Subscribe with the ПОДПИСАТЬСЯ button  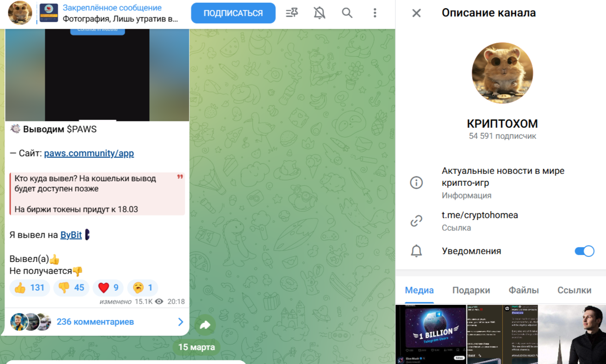[233, 13]
